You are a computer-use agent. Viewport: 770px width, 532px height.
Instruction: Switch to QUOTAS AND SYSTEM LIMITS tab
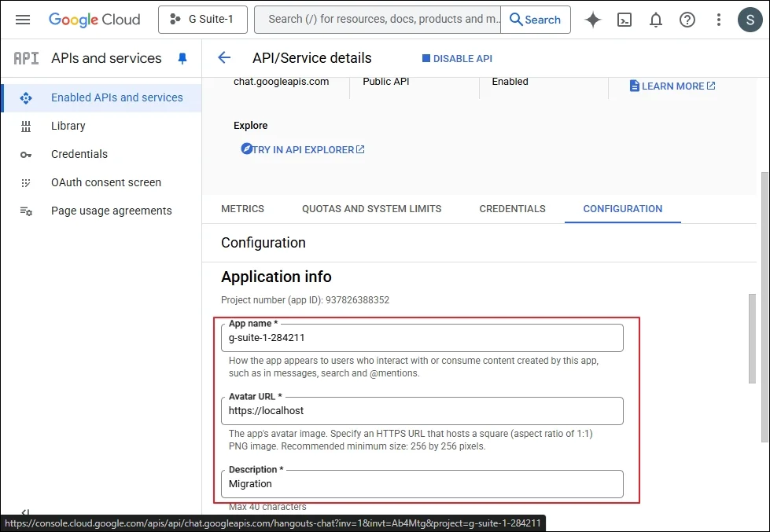[372, 208]
